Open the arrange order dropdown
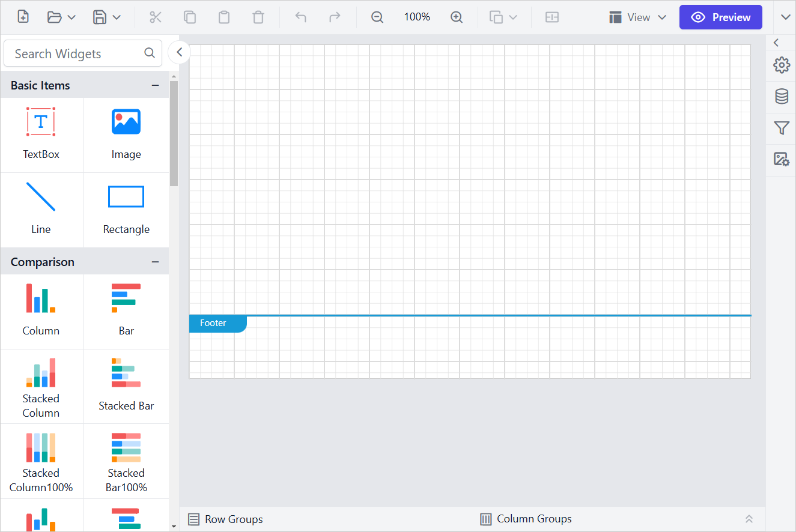Screen dimensions: 796x532 tap(503, 17)
